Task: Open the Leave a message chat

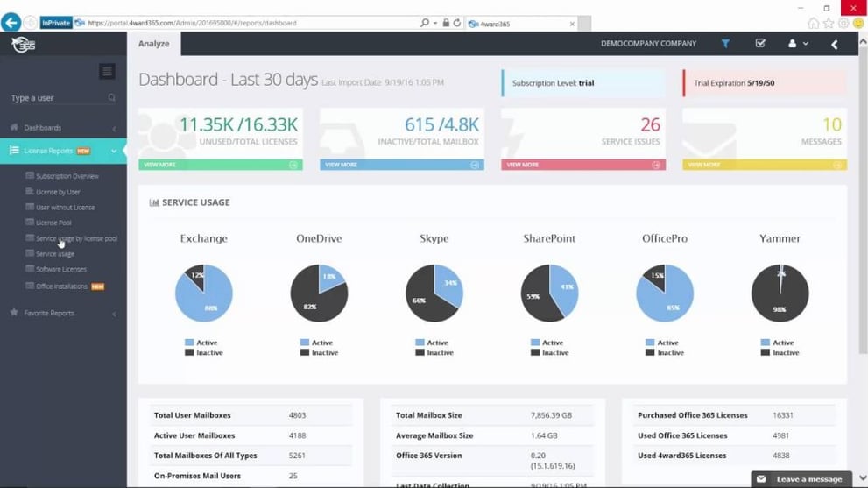Action: (801, 479)
